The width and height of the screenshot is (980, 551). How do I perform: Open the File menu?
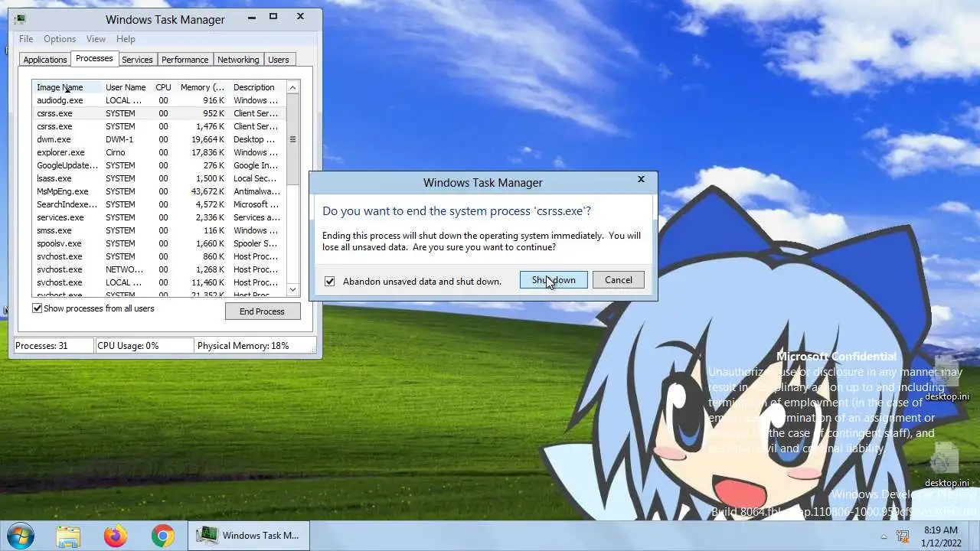coord(26,39)
